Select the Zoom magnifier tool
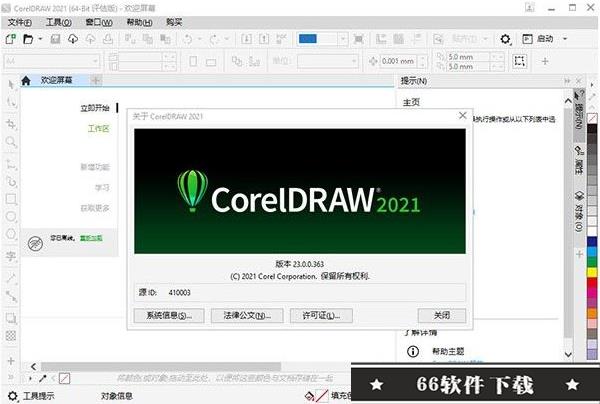This screenshot has height=404, width=600. pos(11,142)
